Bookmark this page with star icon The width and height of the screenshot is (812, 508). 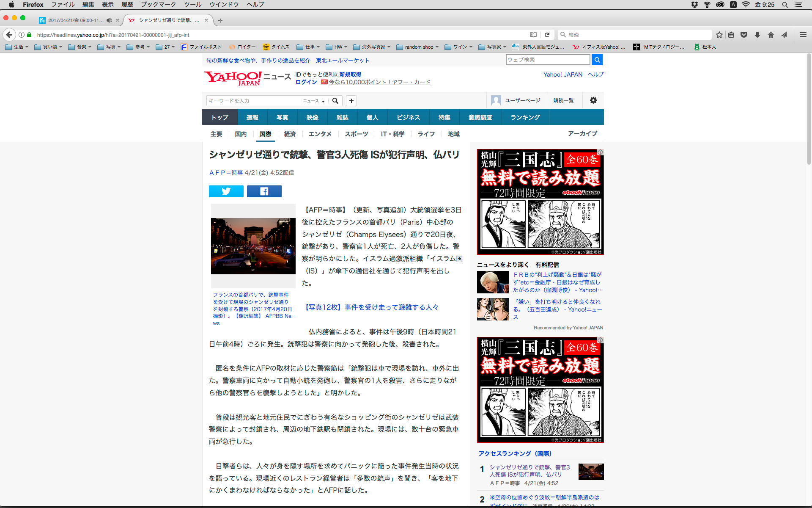pos(719,35)
